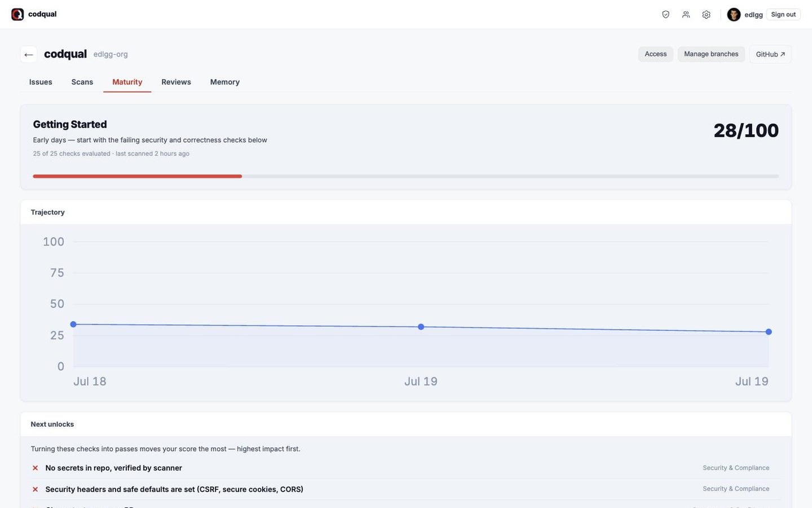Open the shield security icon
This screenshot has height=508, width=812.
click(x=665, y=15)
